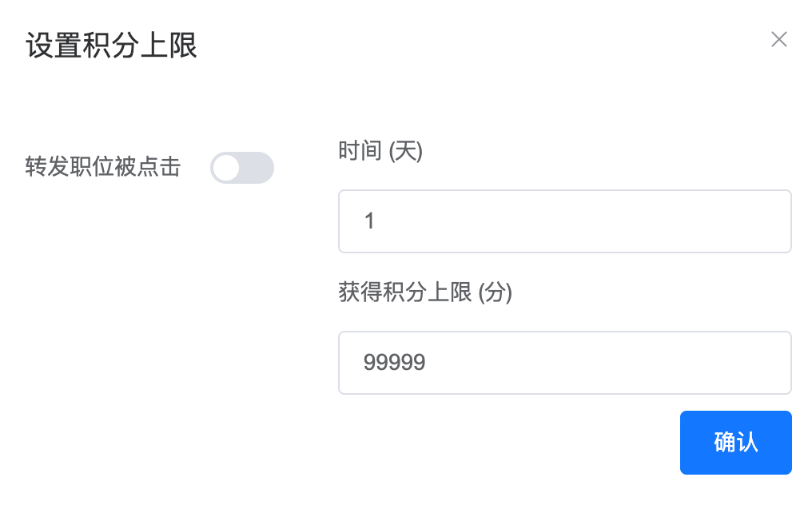
Task: Enable the 转发职位被点击 switch
Action: 242,168
